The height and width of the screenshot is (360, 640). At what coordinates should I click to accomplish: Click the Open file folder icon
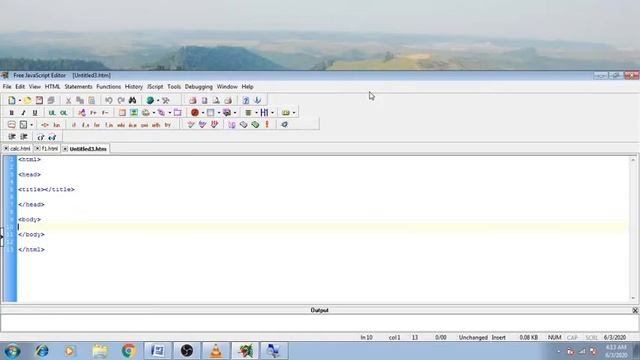(27, 100)
